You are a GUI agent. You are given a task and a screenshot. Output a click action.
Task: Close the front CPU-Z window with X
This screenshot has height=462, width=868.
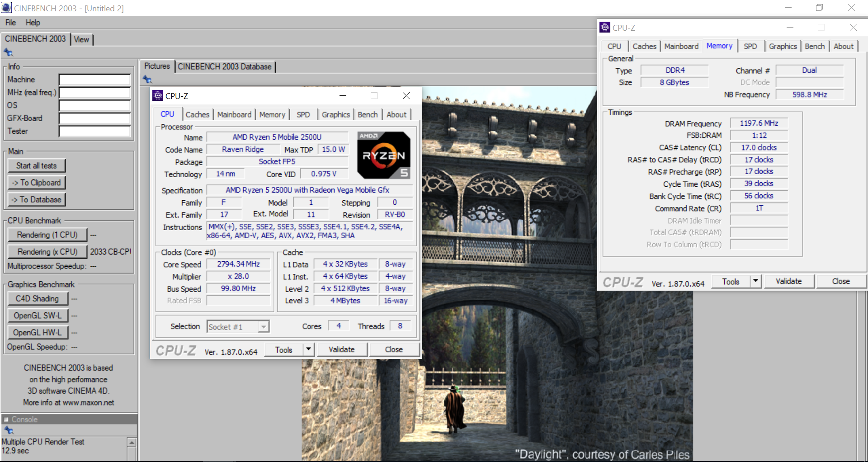pos(406,95)
